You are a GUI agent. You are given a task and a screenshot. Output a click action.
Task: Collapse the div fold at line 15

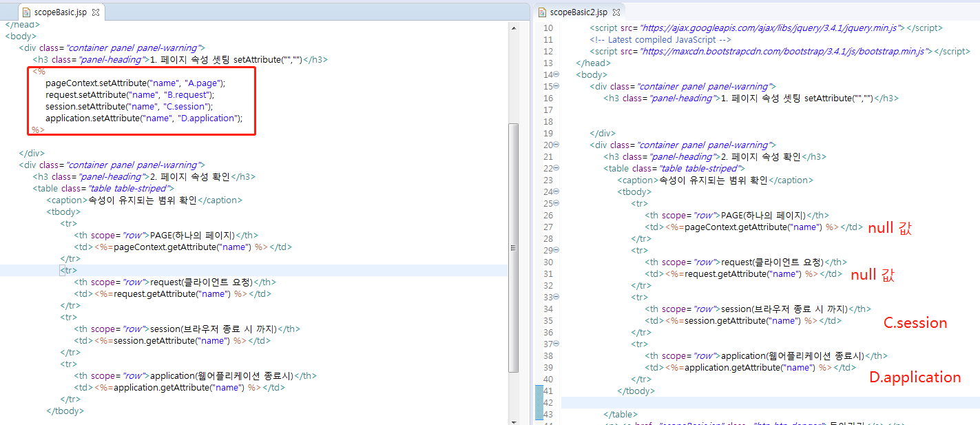click(x=556, y=86)
